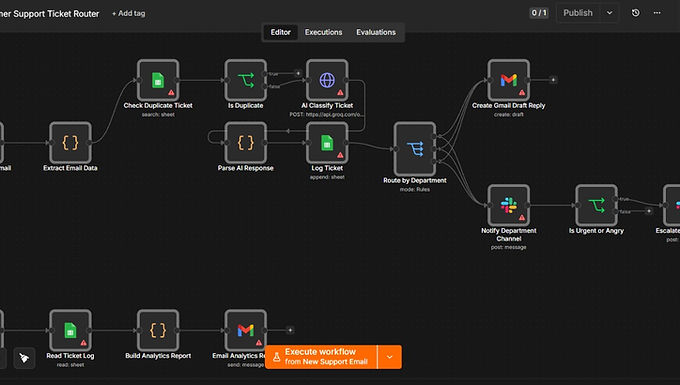Screen dimensions: 680x385
Task: Click the 'append: sheet' subtitle text
Action: click(327, 177)
